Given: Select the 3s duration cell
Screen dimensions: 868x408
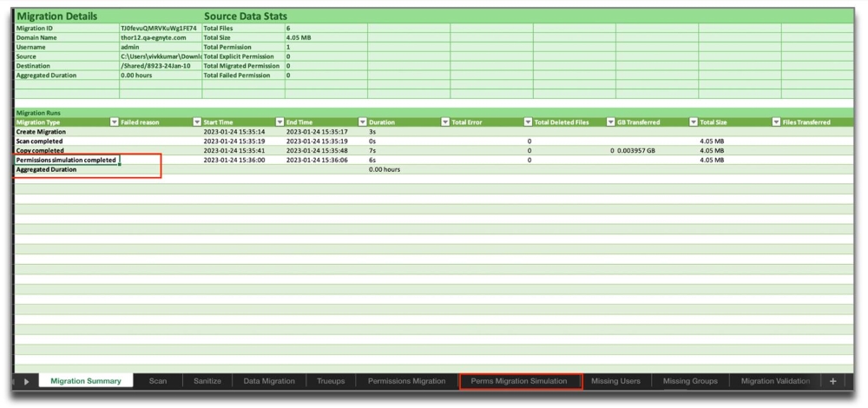Looking at the screenshot, I should pos(409,132).
